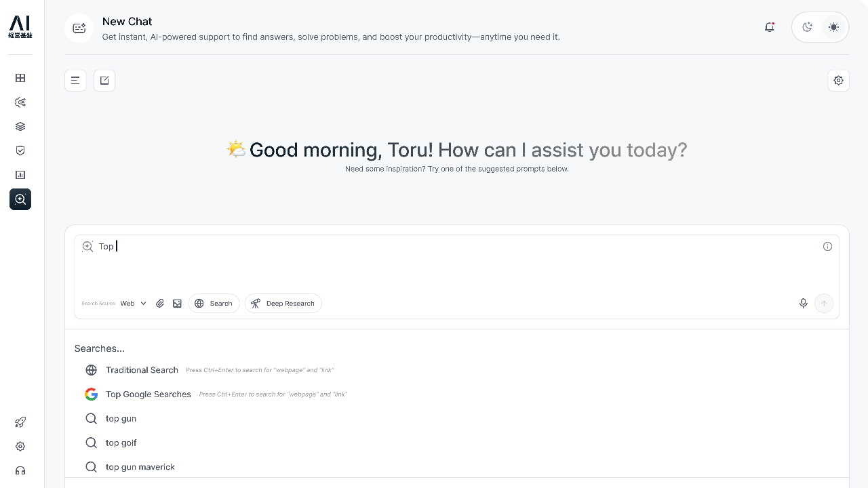
Task: Click the microphone voice input icon
Action: (803, 304)
